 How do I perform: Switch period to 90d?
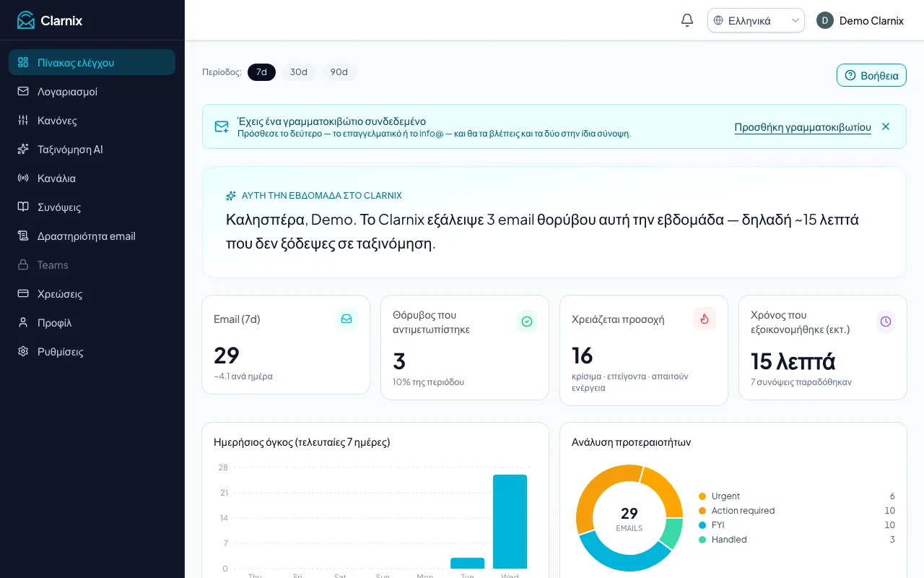point(339,72)
